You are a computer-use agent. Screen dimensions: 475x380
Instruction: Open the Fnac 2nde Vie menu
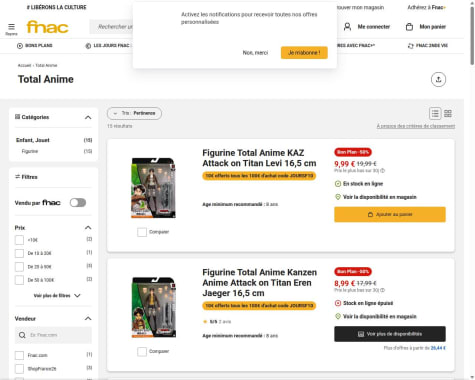click(x=428, y=46)
